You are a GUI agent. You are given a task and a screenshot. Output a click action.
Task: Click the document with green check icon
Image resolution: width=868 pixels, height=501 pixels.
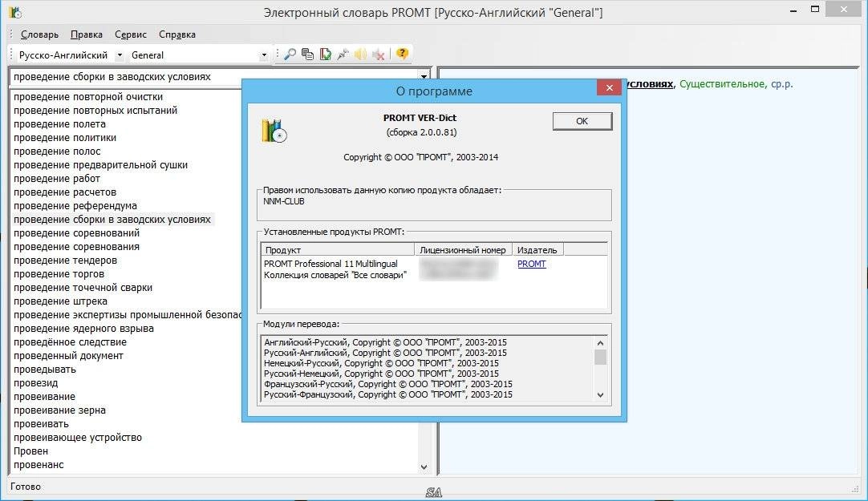[326, 55]
